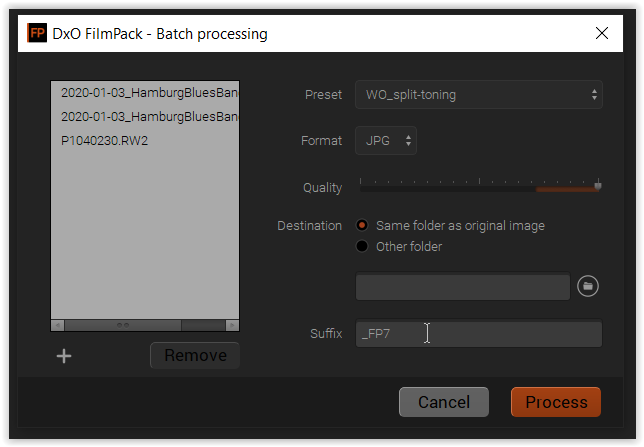Click the Remove button
This screenshot has height=447, width=644.
coord(195,355)
